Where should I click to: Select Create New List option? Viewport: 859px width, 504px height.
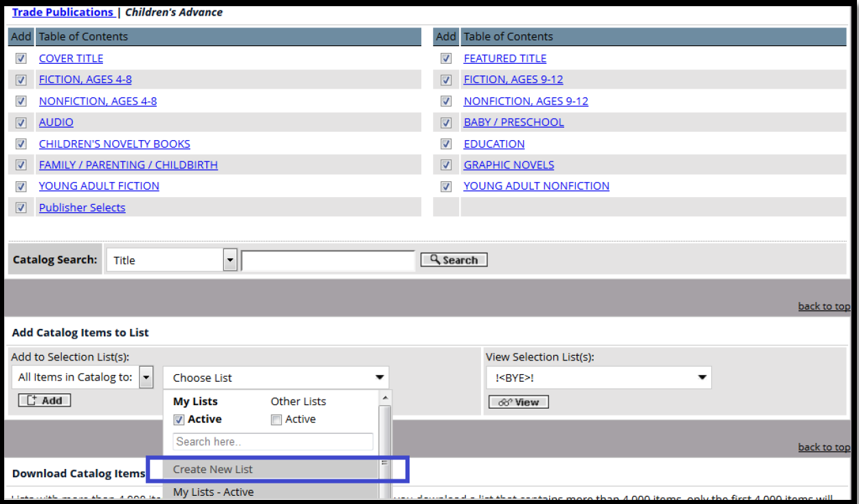[x=213, y=470]
